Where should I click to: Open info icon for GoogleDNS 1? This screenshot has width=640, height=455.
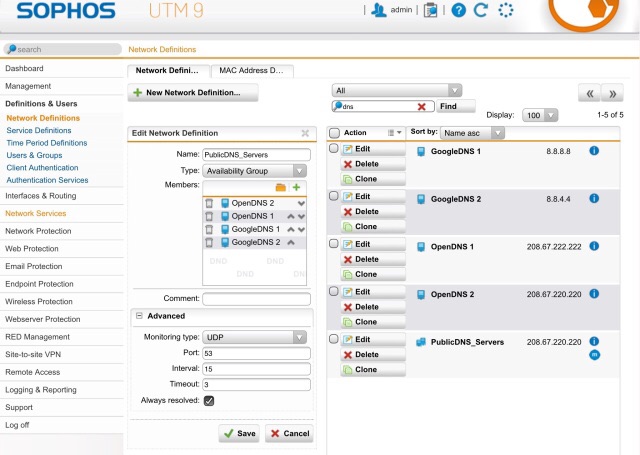594,151
